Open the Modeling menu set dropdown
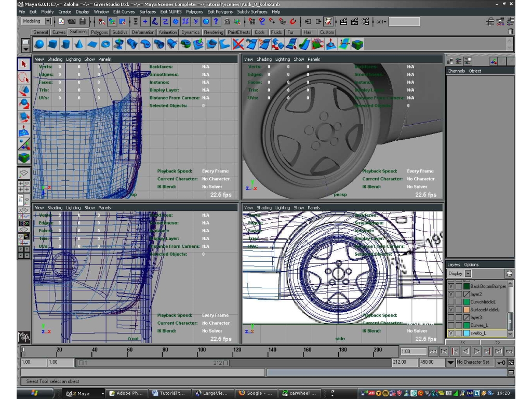 click(48, 21)
